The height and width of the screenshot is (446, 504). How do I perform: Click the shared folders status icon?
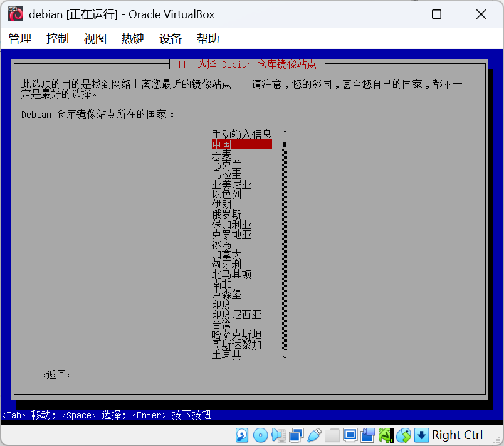(332, 435)
